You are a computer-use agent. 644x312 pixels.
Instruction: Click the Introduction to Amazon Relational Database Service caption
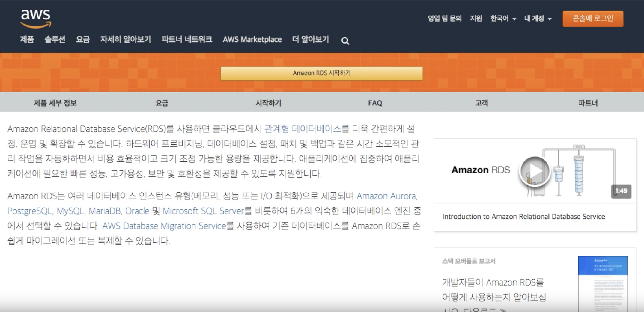point(523,217)
